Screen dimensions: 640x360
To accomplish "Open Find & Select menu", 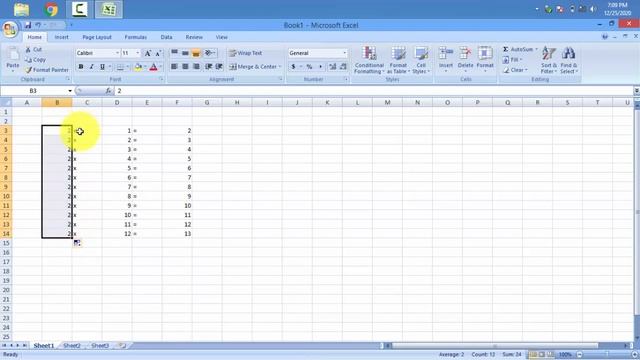I will point(569,60).
